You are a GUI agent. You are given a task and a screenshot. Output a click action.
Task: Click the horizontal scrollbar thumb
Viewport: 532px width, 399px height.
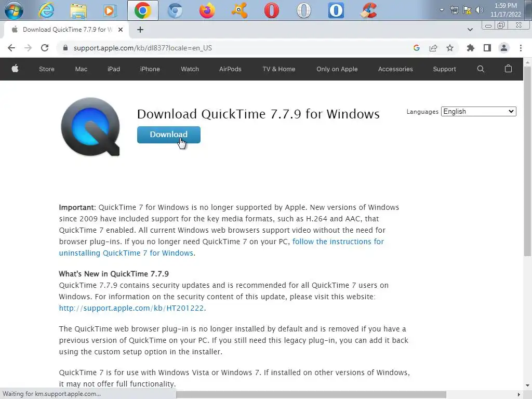[x=311, y=394]
